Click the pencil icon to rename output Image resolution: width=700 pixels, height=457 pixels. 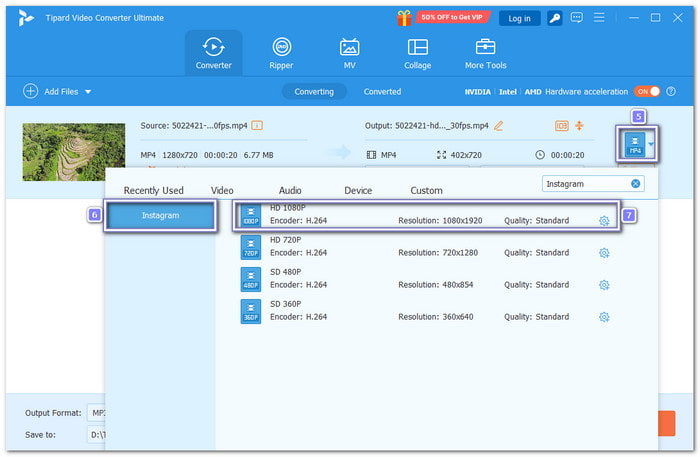[499, 125]
